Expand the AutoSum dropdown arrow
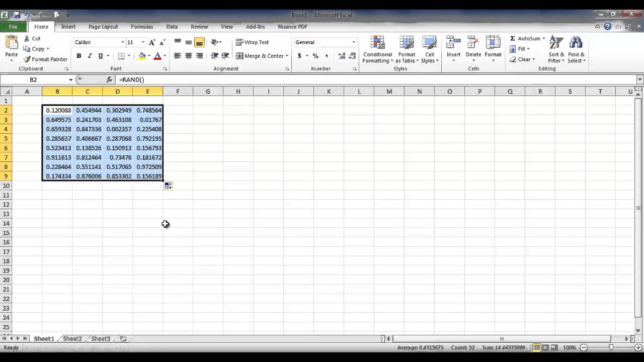 pyautogui.click(x=543, y=38)
